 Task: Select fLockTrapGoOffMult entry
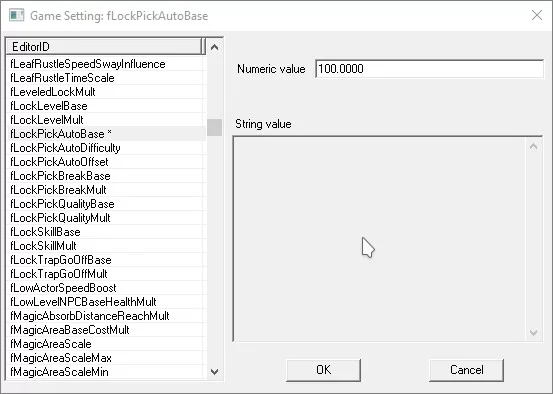106,274
